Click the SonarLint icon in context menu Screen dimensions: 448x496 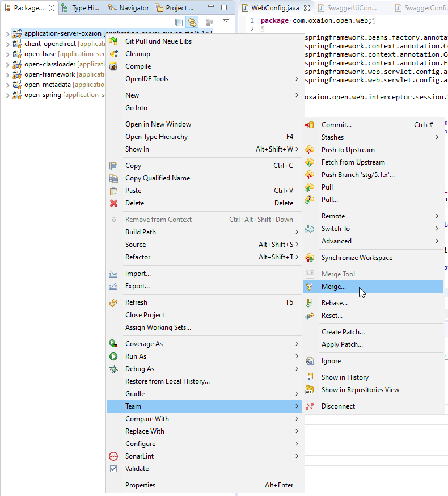point(113,456)
